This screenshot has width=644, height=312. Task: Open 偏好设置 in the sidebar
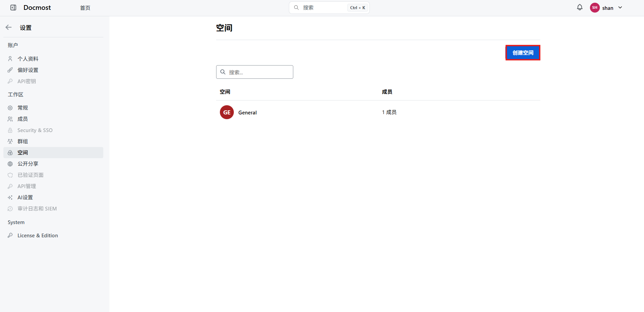53,70
